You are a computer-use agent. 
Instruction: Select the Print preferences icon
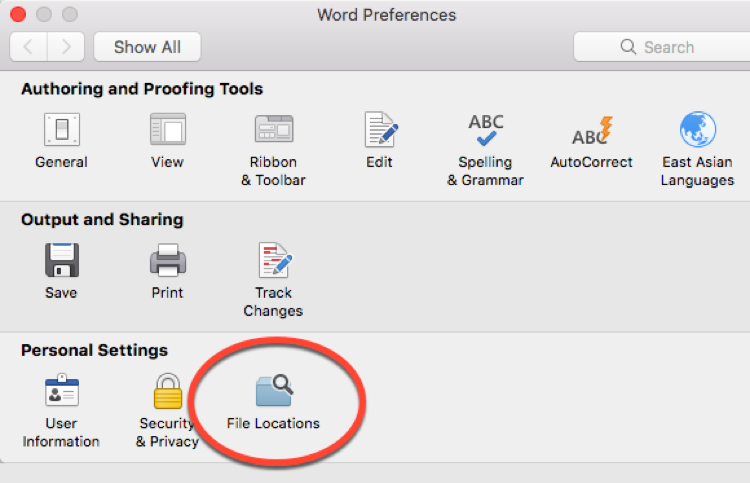[x=168, y=260]
